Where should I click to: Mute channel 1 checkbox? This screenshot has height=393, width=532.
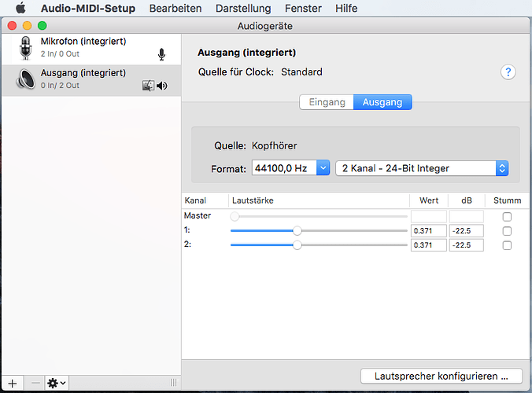tap(507, 231)
